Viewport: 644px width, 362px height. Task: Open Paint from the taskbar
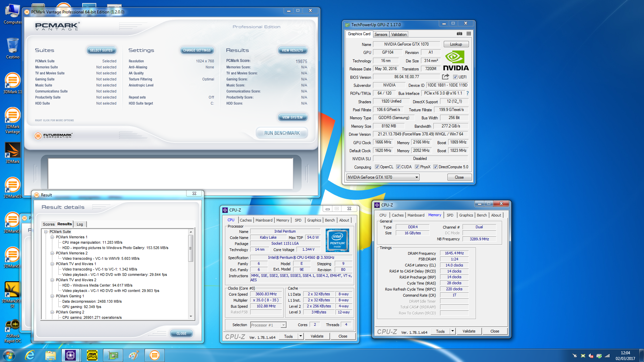click(133, 355)
